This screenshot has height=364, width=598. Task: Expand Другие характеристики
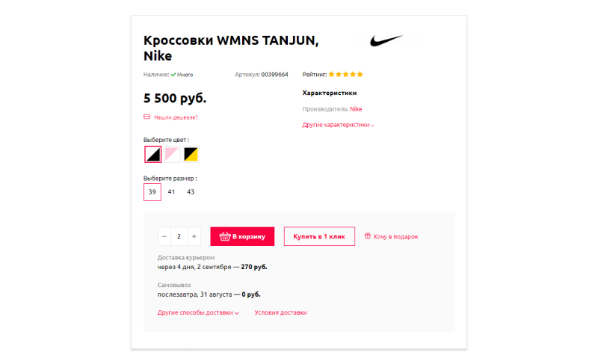click(339, 125)
